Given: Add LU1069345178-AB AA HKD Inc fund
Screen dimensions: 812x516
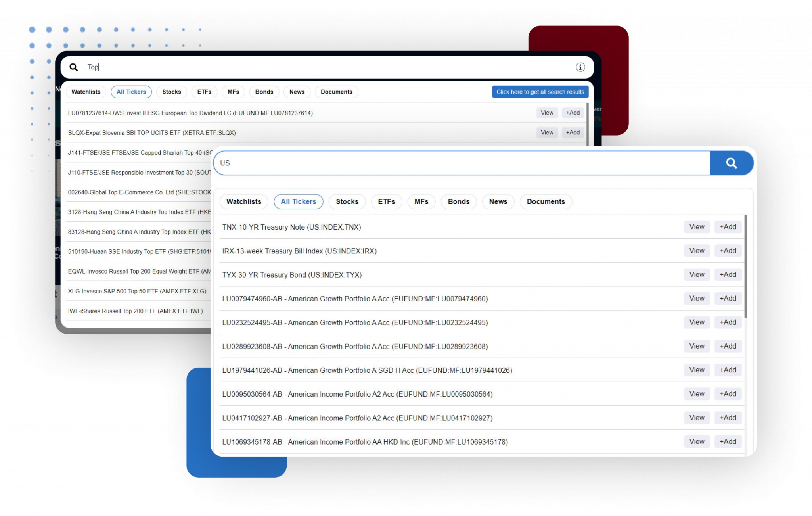Looking at the screenshot, I should pyautogui.click(x=728, y=441).
